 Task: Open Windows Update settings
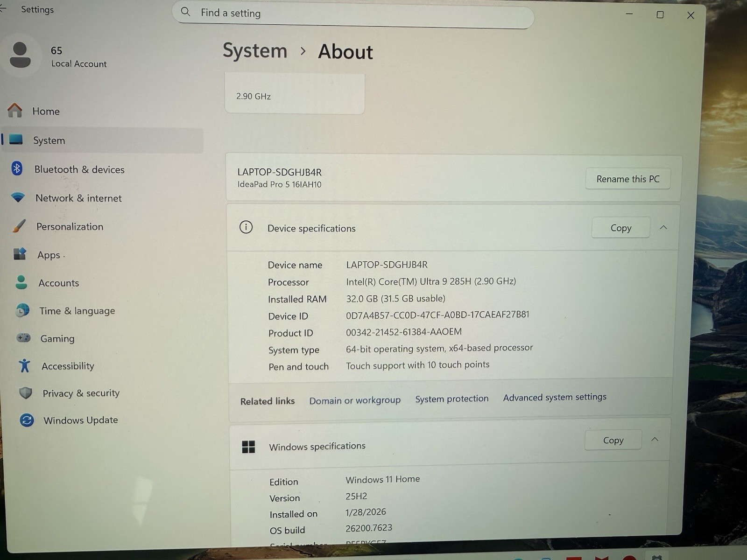(111, 420)
